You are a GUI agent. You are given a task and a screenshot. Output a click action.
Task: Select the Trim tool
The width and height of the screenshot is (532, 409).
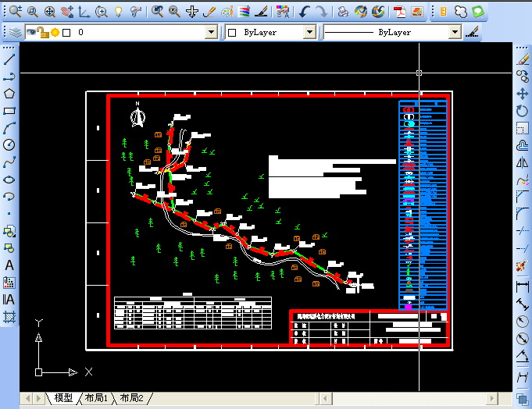(523, 231)
